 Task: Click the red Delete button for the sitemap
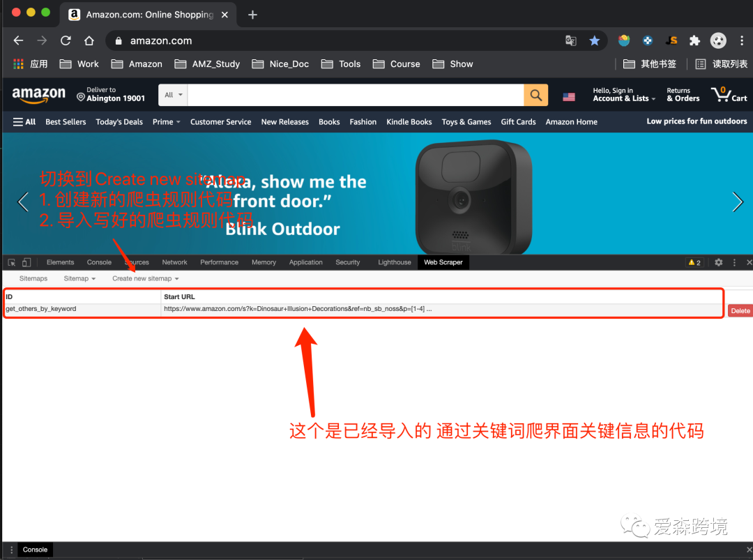[740, 310]
